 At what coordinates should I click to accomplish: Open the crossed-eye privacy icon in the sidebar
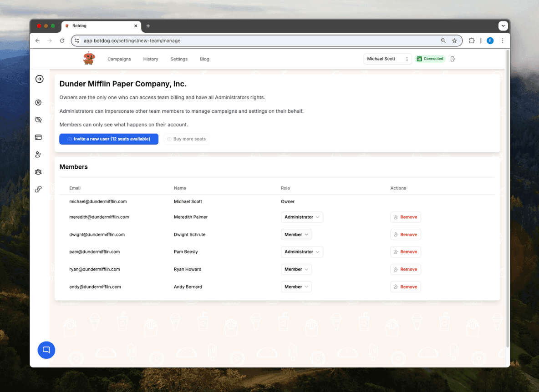pyautogui.click(x=39, y=120)
